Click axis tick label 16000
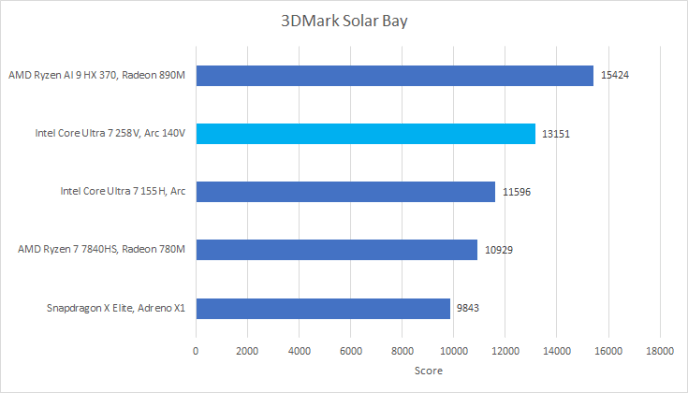 pyautogui.click(x=608, y=351)
